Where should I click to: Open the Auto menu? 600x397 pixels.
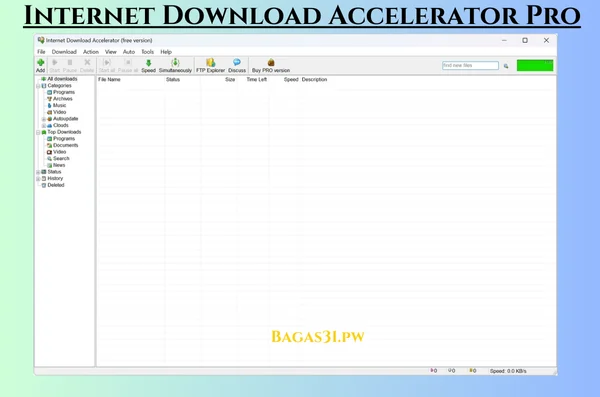129,52
